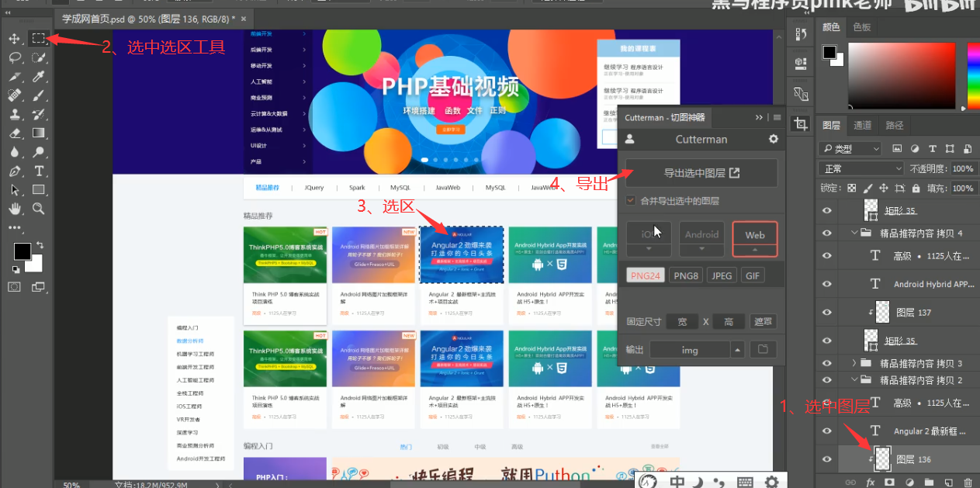Reset default foreground and background colors
The image size is (980, 488).
tap(15, 269)
